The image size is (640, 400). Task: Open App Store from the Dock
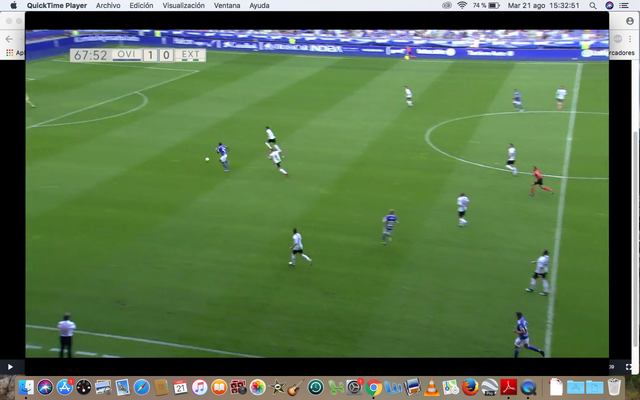[64, 387]
